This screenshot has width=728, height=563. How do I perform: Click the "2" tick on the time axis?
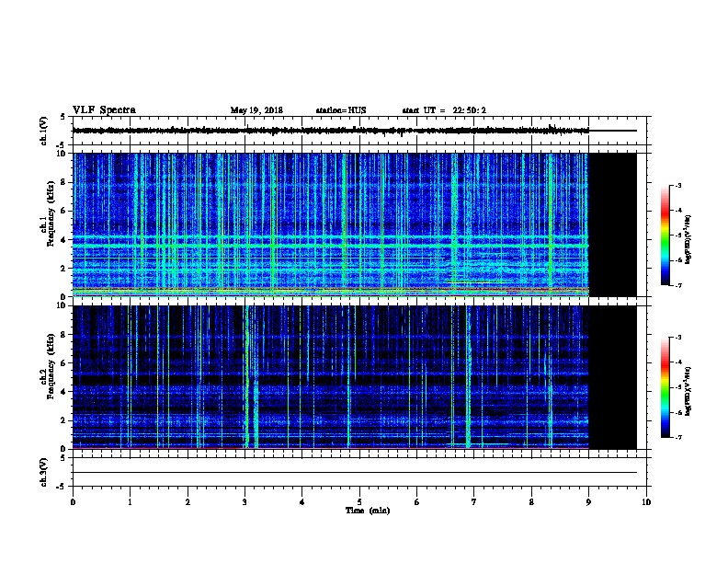[x=188, y=501]
